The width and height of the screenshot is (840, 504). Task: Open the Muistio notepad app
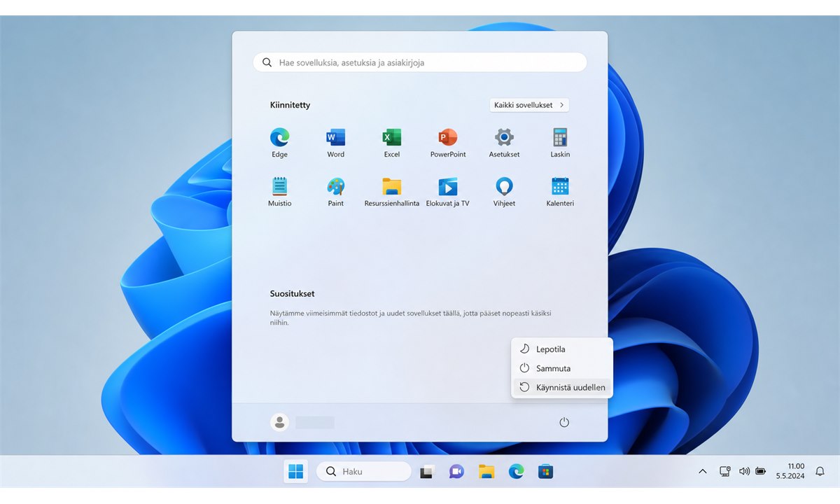click(x=279, y=192)
